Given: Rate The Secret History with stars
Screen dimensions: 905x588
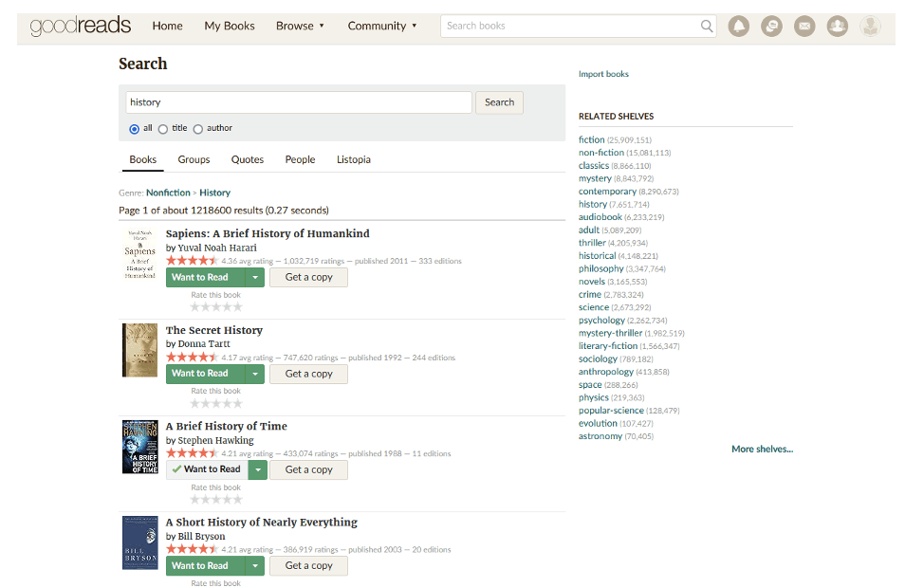Looking at the screenshot, I should 216,403.
